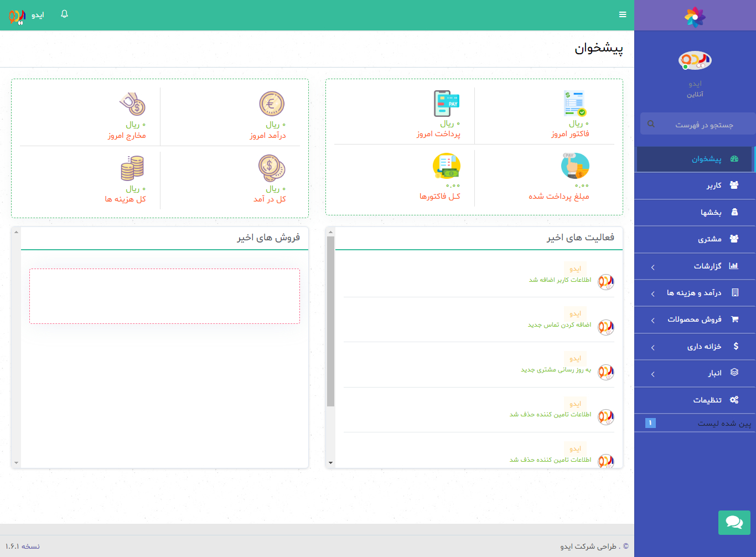Toggle the sidebar hamburger menu
This screenshot has width=756, height=557.
(623, 14)
